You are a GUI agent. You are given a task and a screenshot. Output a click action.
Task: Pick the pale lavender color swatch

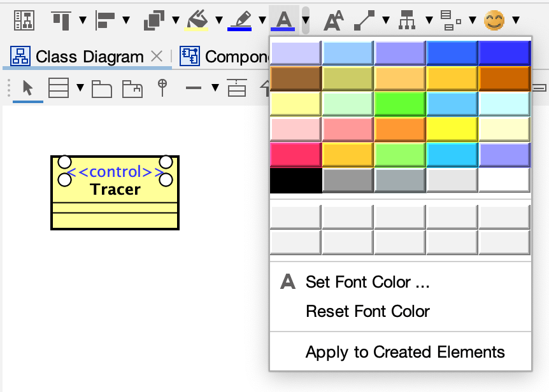296,53
